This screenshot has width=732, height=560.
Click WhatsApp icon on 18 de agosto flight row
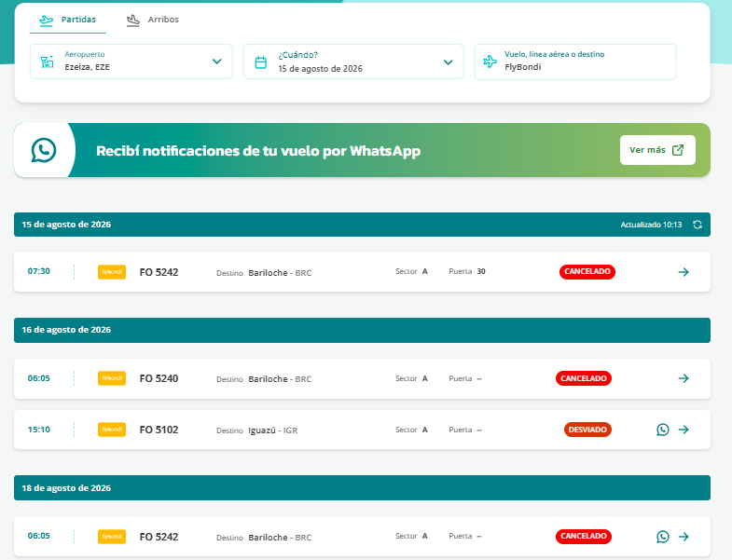click(663, 537)
